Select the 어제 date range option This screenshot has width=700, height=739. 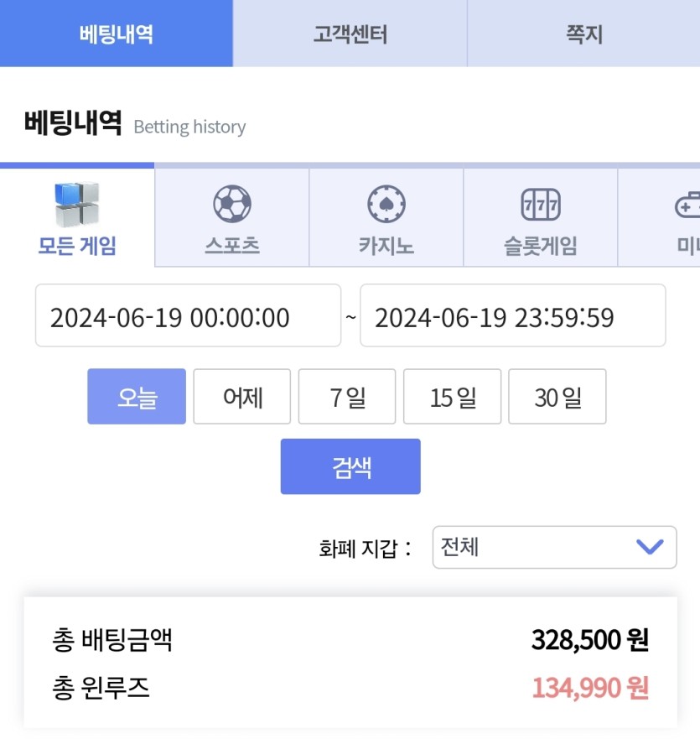[242, 397]
